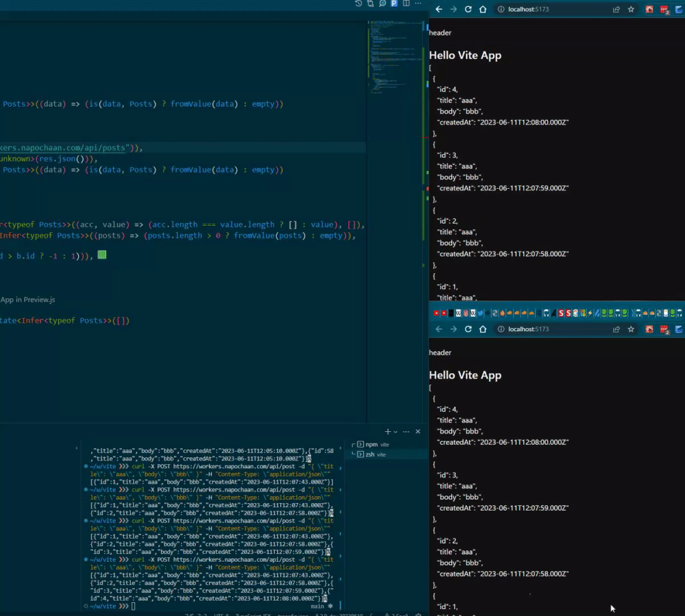Click the compare changes icon in editor toolbar
This screenshot has width=685, height=616.
click(x=371, y=3)
